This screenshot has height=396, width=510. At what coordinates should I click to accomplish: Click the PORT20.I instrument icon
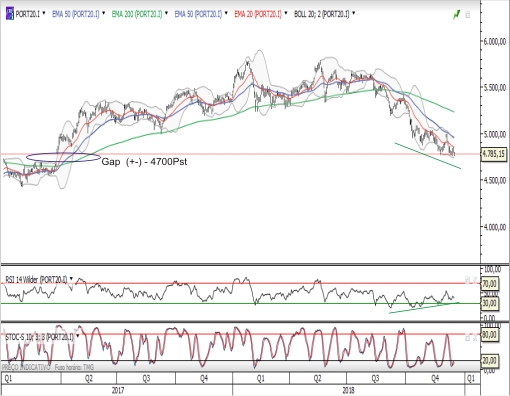10,14
